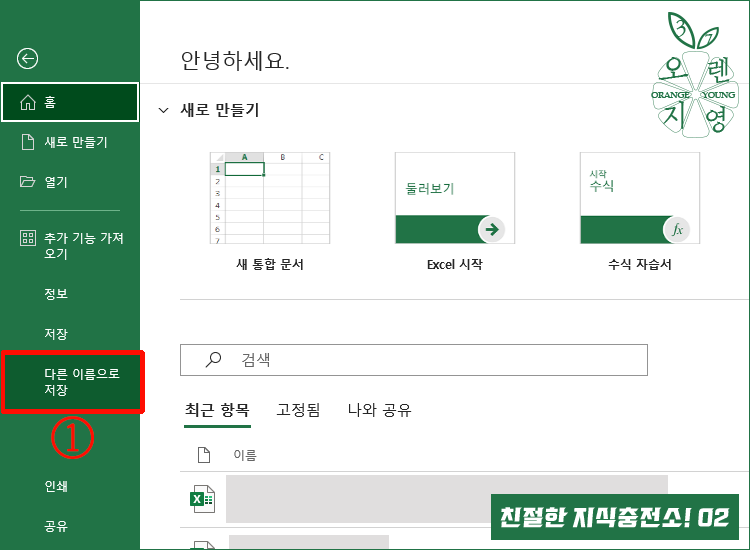Viewport: 750px width, 550px height.
Task: Switch to the 고정됨 tab
Action: [298, 410]
